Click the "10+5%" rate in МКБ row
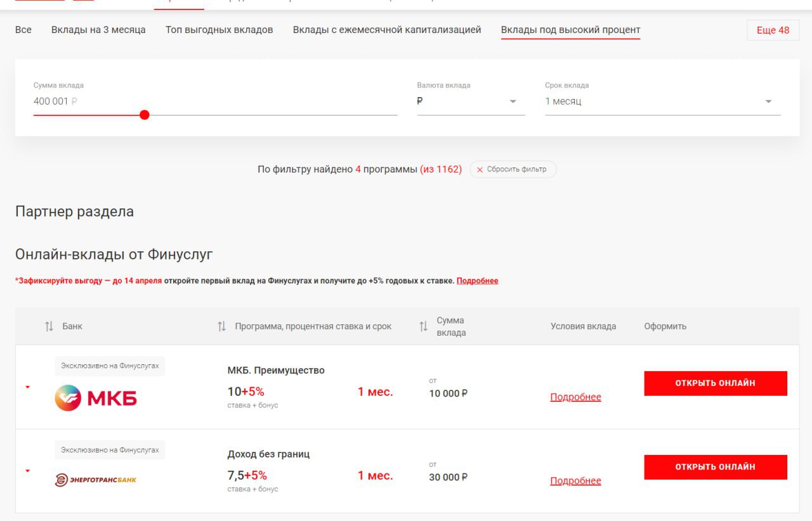 tap(246, 392)
